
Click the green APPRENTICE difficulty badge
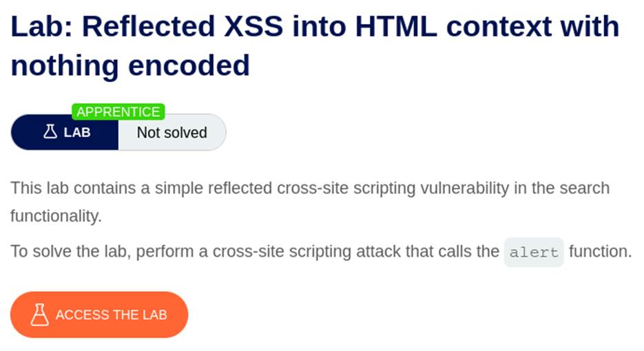118,111
